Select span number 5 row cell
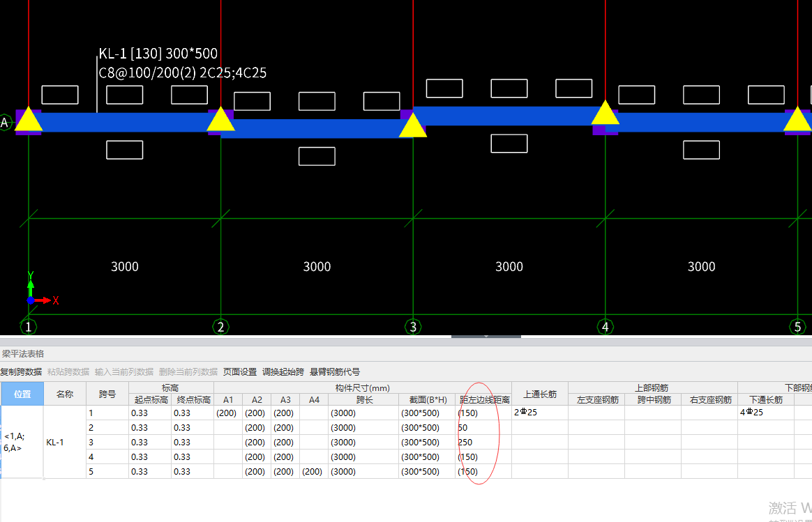 pyautogui.click(x=107, y=472)
